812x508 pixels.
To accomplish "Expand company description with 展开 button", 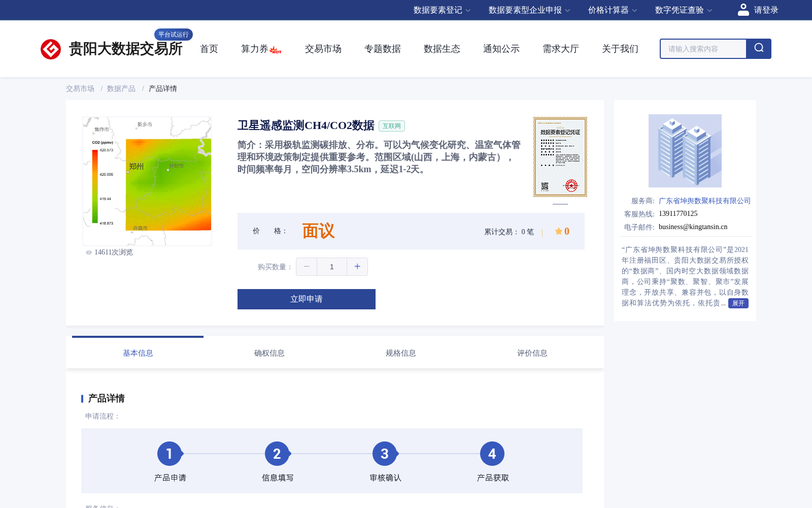I will click(x=738, y=303).
